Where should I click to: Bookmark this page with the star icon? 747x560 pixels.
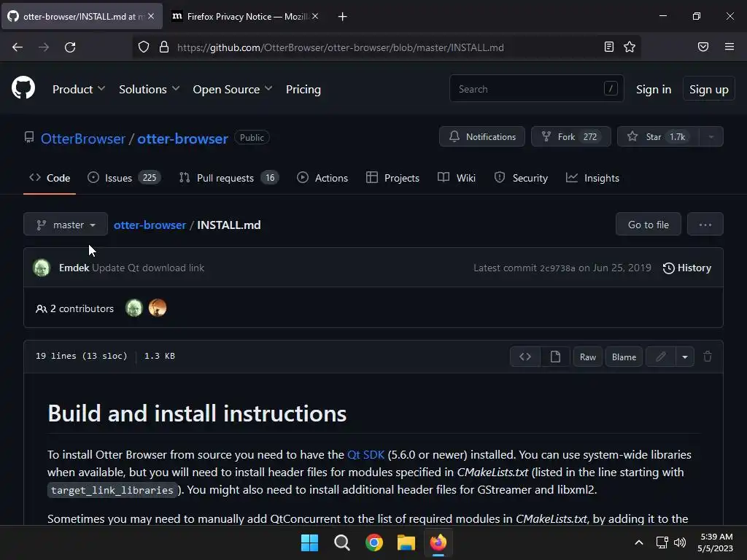(x=630, y=47)
